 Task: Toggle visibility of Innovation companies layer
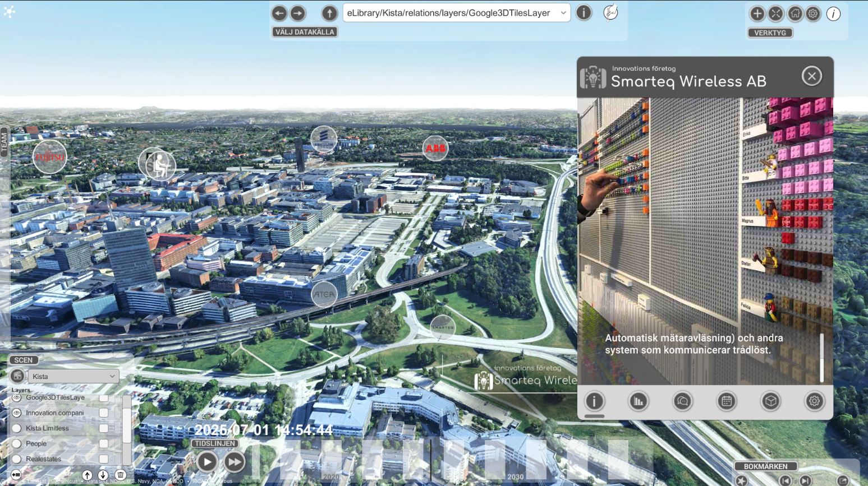click(17, 413)
